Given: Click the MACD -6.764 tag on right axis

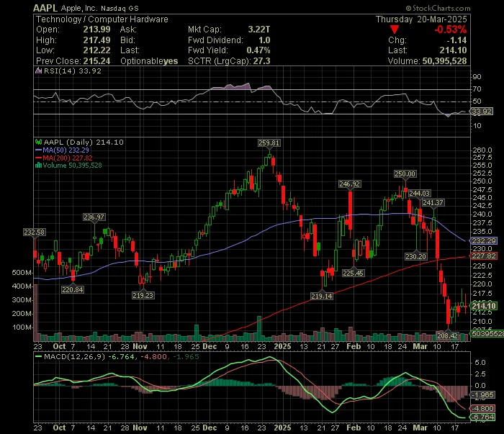Looking at the screenshot, I should click(x=483, y=417).
